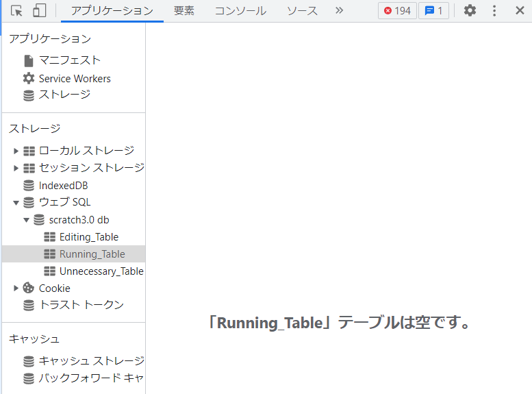532x394 pixels.
Task: Expand the セッション ストレージ arrow
Action: click(16, 168)
